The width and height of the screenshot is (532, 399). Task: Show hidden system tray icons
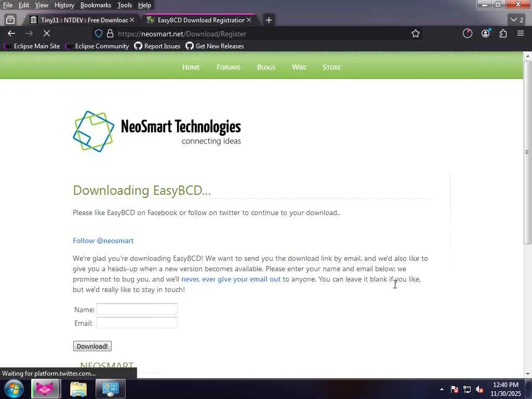(442, 389)
